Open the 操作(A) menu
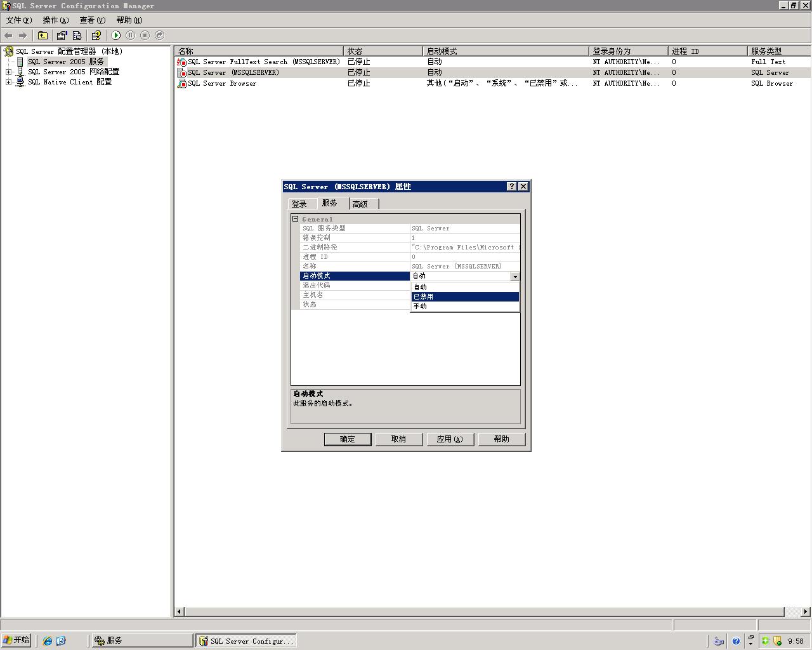The width and height of the screenshot is (812, 650). 55,20
